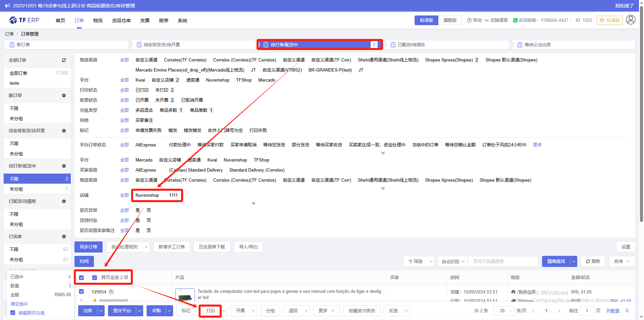Expand the 反选 dropdown arrow
Image resolution: width=644 pixels, height=320 pixels.
(407, 311)
